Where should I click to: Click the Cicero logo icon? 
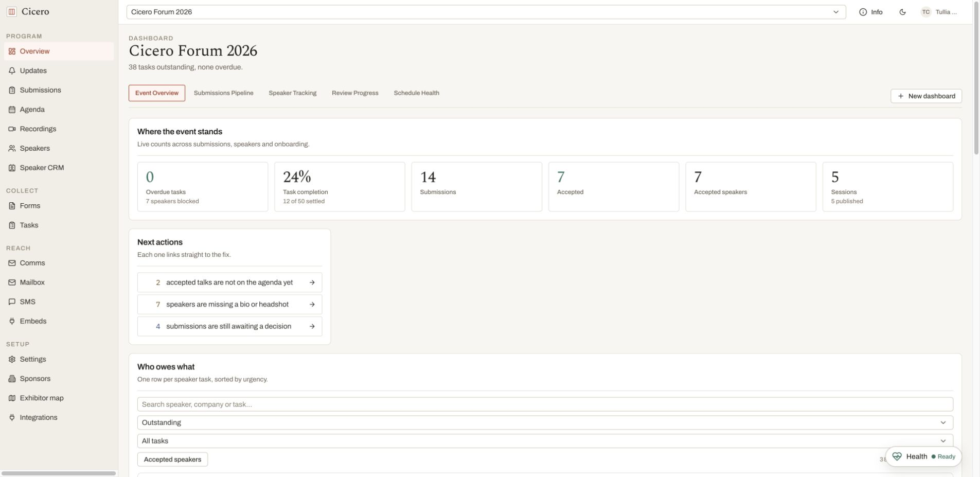pos(12,11)
